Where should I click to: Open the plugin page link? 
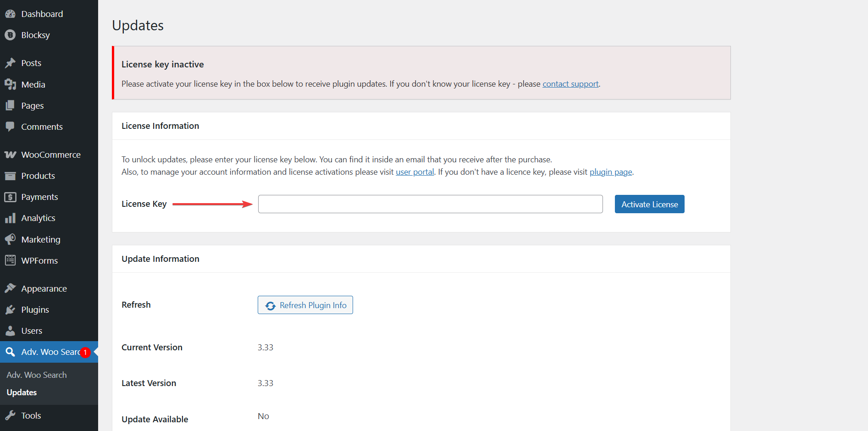(x=611, y=172)
